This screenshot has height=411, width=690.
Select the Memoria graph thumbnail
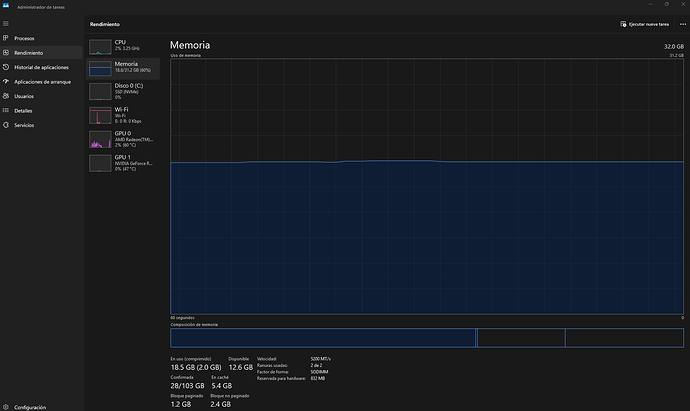click(x=100, y=69)
